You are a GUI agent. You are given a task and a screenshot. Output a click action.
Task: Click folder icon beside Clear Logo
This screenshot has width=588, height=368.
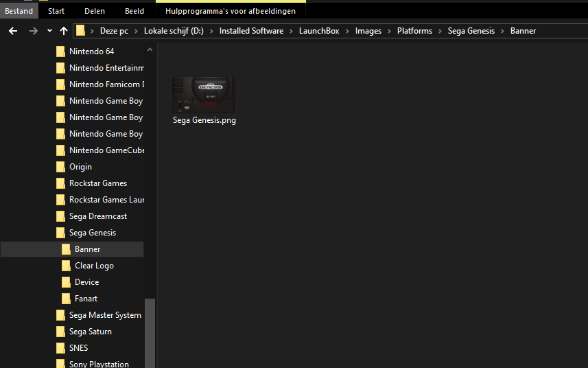(66, 266)
